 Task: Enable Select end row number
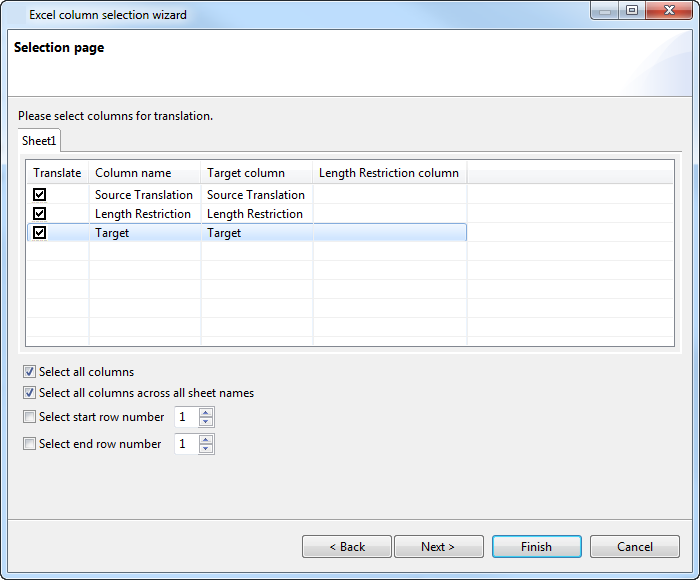[x=29, y=444]
